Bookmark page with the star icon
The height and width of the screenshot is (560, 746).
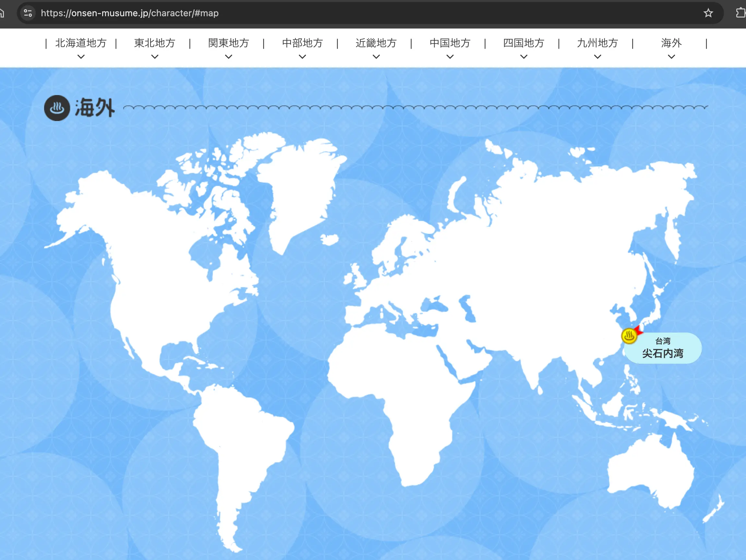tap(708, 13)
